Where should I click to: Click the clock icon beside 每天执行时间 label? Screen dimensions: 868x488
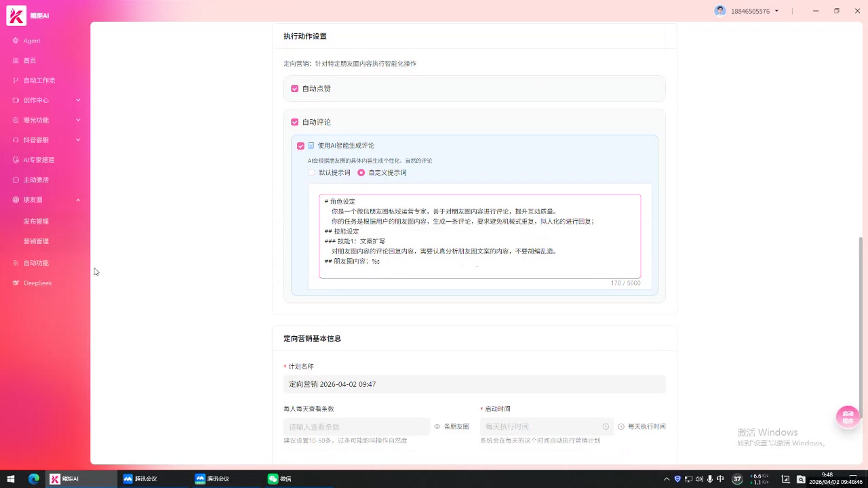621,426
